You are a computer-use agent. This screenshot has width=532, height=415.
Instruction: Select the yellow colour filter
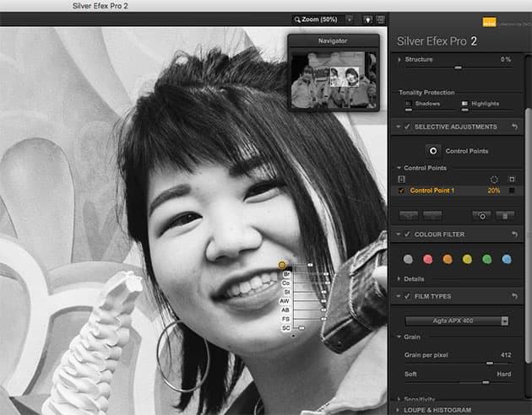(467, 260)
